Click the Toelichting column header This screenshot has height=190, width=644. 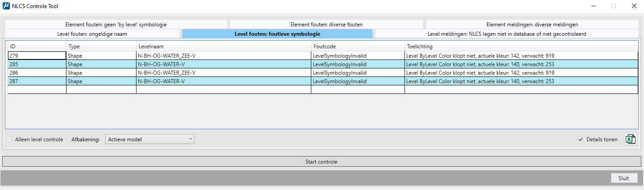(x=521, y=46)
